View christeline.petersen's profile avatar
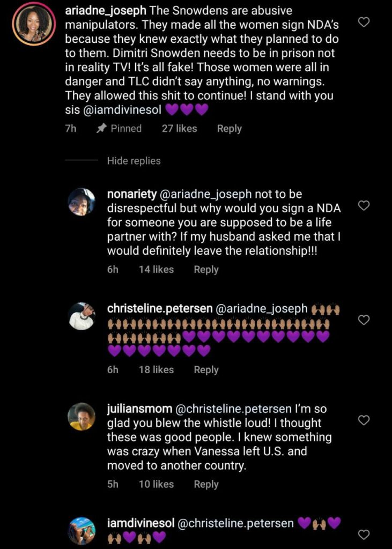 coord(82,316)
